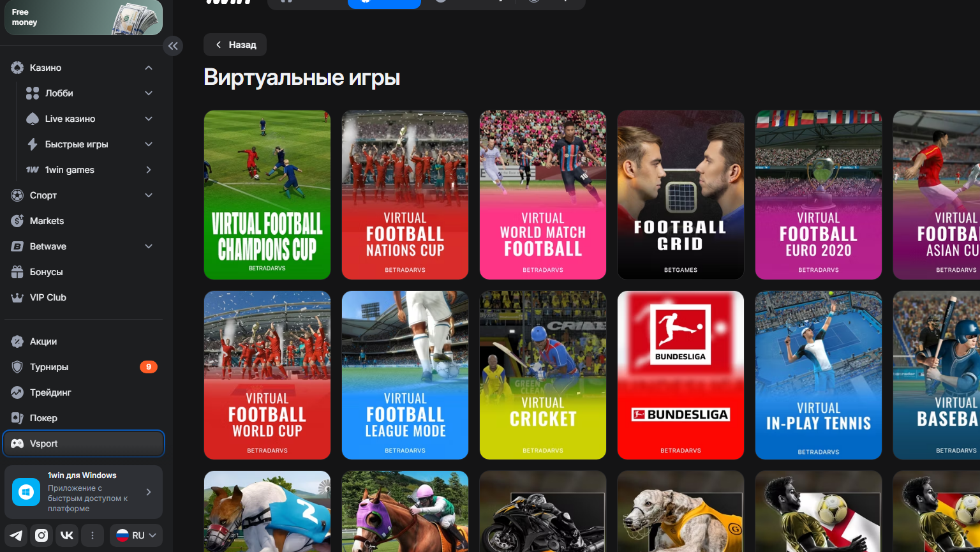The image size is (980, 552).
Task: Click the Турниры shield icon
Action: coord(17,367)
